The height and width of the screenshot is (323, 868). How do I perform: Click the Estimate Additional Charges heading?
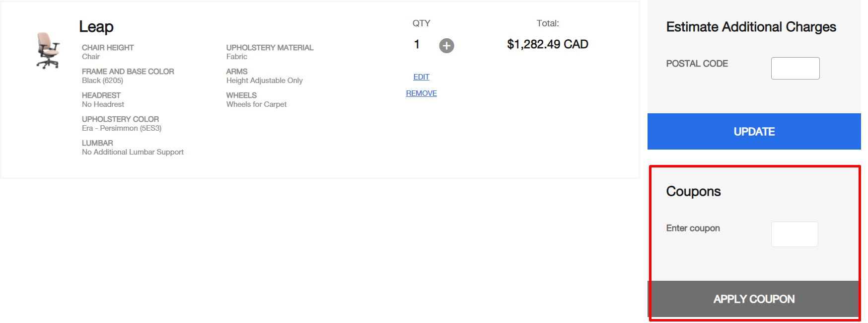(x=751, y=27)
